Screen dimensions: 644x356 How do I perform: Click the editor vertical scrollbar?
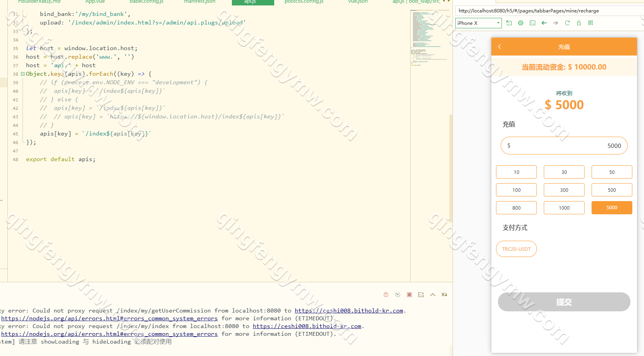(x=451, y=169)
